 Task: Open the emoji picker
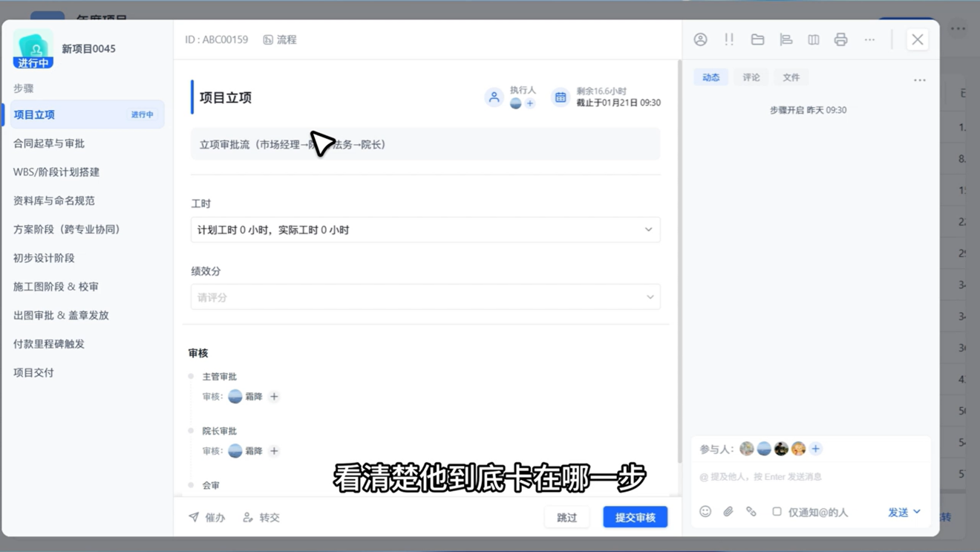tap(705, 512)
